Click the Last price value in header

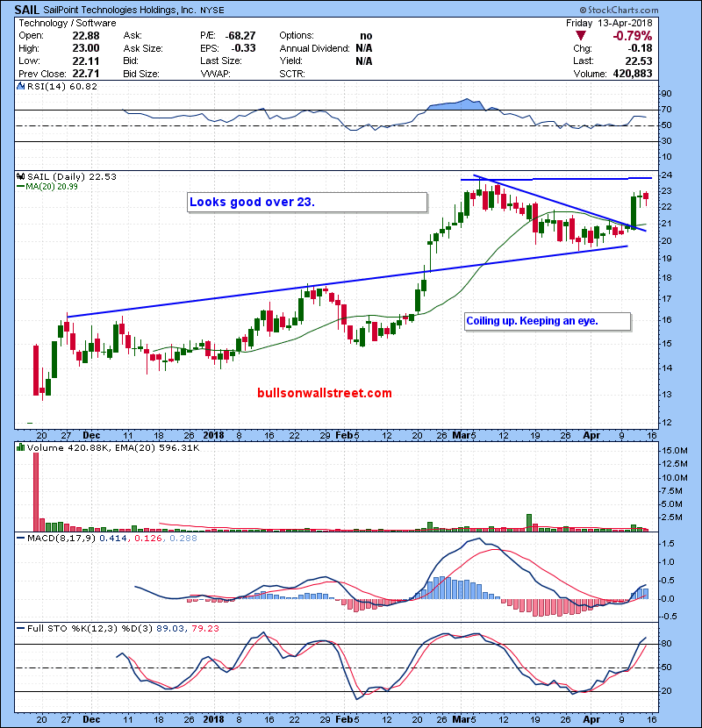click(x=639, y=61)
